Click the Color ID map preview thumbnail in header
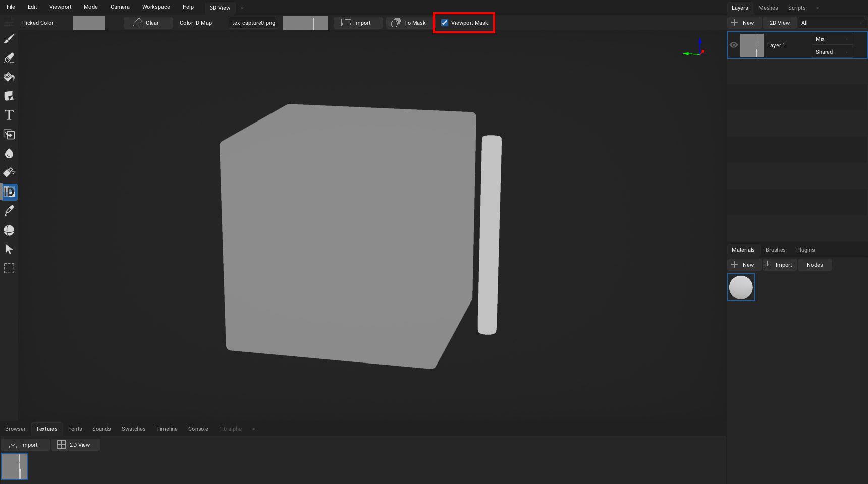The height and width of the screenshot is (484, 868). coord(305,23)
